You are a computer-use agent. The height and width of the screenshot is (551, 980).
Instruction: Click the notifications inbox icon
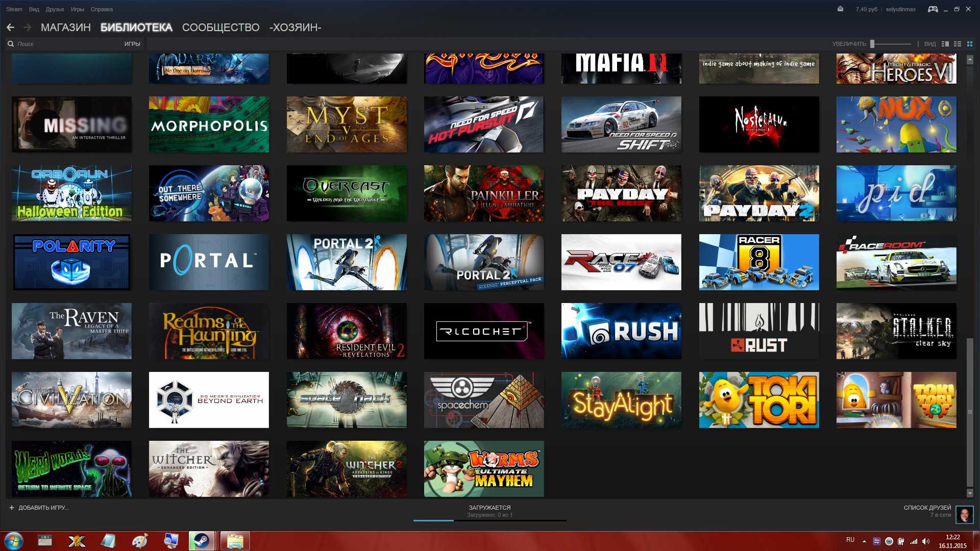840,9
